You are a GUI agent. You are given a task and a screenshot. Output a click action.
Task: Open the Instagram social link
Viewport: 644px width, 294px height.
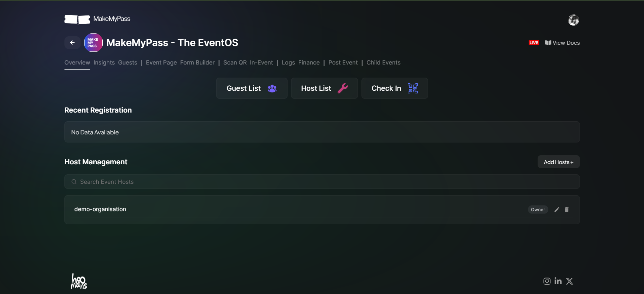pos(547,281)
